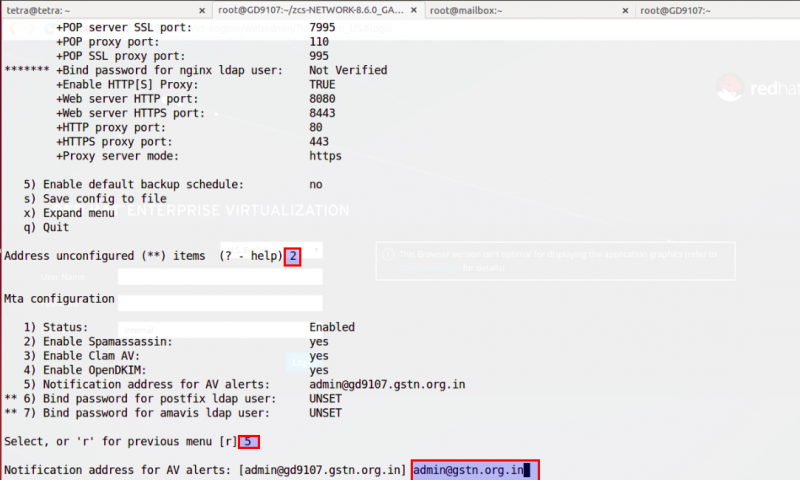Click the 'Web server HTTPS port' line
Image resolution: width=800 pixels, height=480 pixels.
[x=131, y=113]
